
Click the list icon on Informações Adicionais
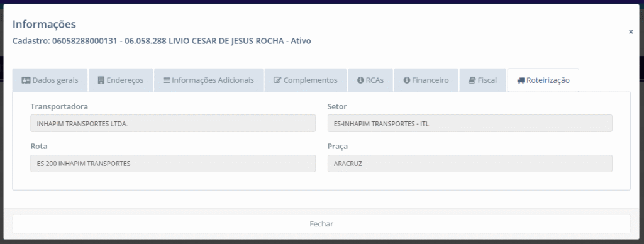point(166,80)
